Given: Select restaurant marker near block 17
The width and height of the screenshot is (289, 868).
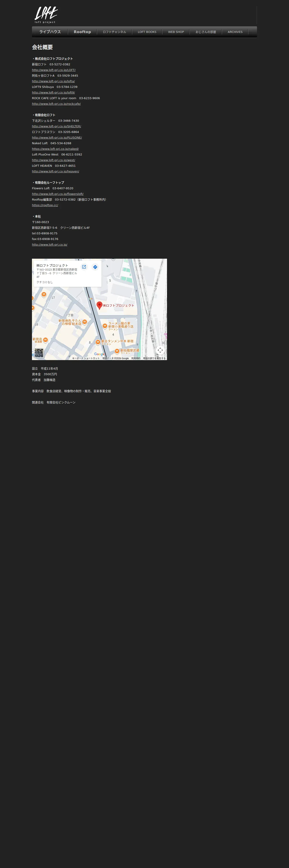Looking at the screenshot, I should pyautogui.click(x=44, y=295).
